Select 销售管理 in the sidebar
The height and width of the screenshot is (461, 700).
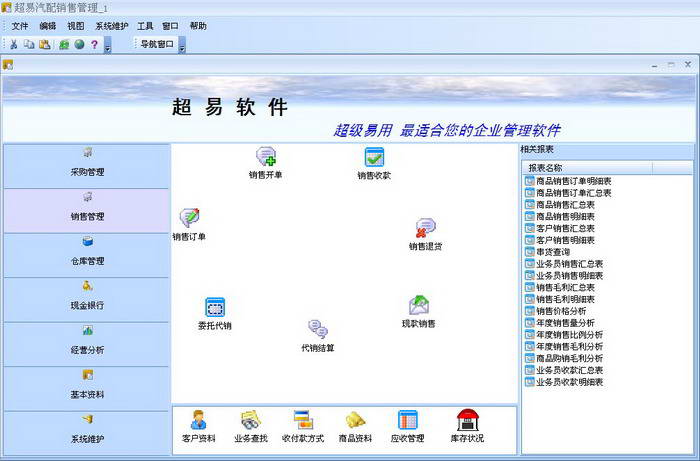(x=87, y=211)
